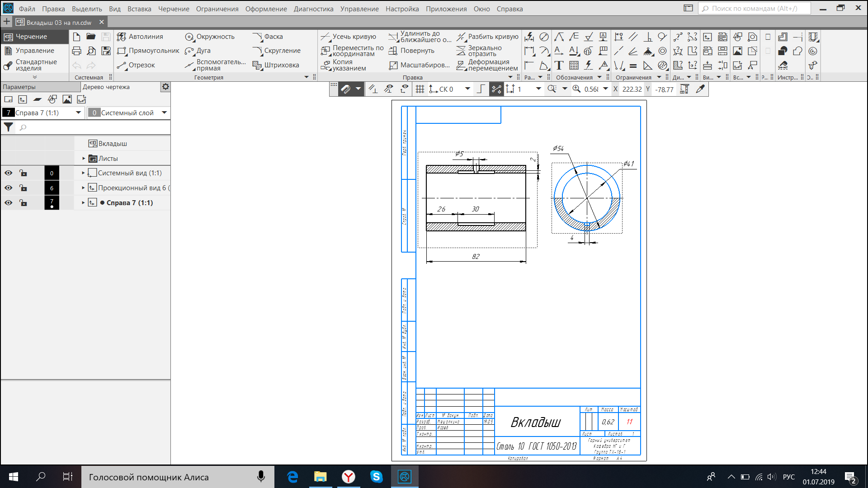
Task: Choose the Фаска chamfer tool
Action: [269, 37]
